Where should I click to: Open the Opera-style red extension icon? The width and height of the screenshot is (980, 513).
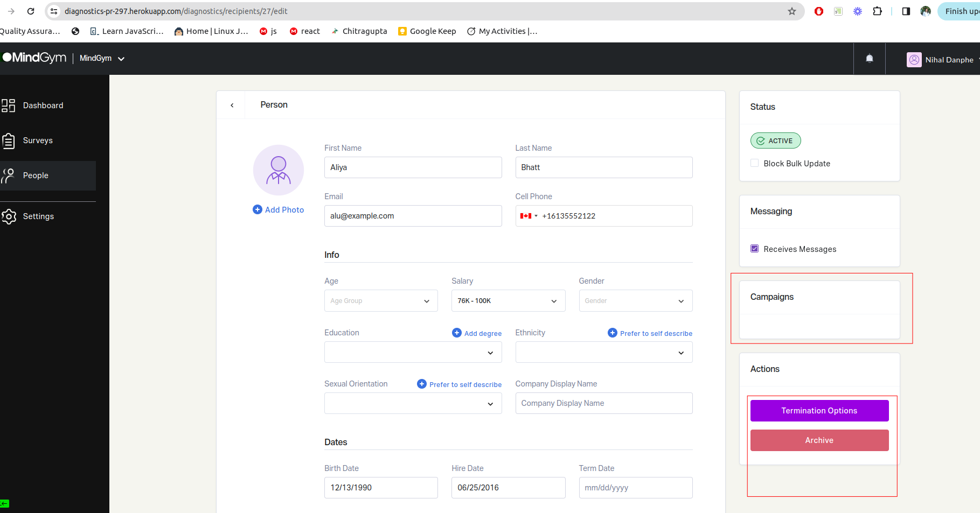[819, 11]
